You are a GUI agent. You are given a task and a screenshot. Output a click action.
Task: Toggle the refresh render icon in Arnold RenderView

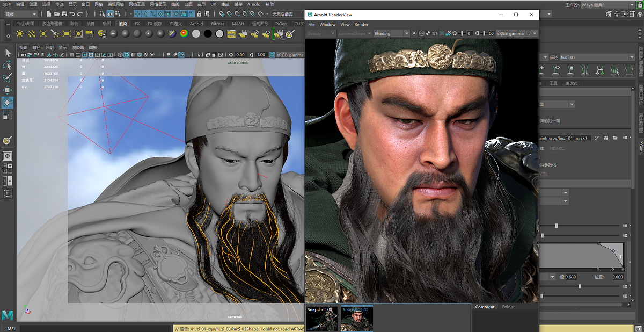(x=529, y=33)
